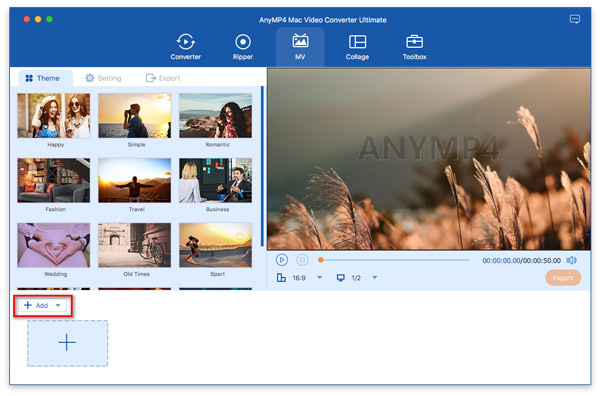The height and width of the screenshot is (396, 600).
Task: Click the orange Export button
Action: pyautogui.click(x=563, y=278)
